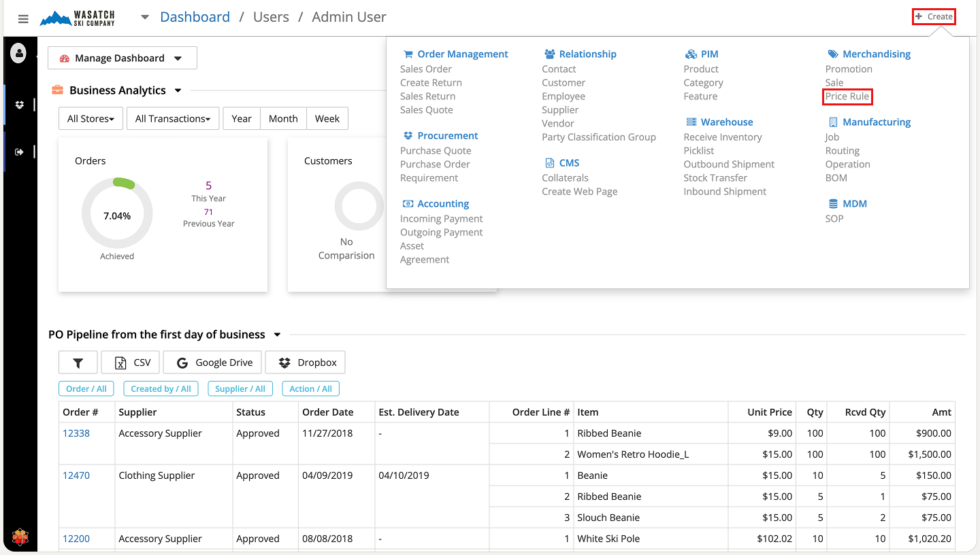The width and height of the screenshot is (980, 555).
Task: Send PO Pipeline to Dropbox
Action: (305, 363)
